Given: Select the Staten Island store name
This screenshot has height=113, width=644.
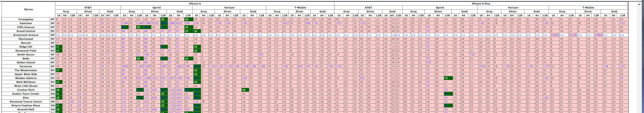Looking at the screenshot, I should point(26,62).
